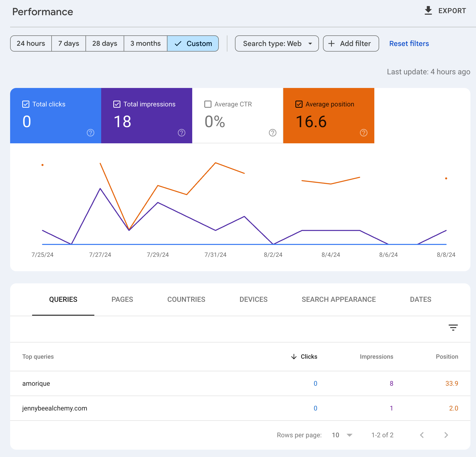
Task: Switch to the Search Appearance tab
Action: pyautogui.click(x=339, y=300)
